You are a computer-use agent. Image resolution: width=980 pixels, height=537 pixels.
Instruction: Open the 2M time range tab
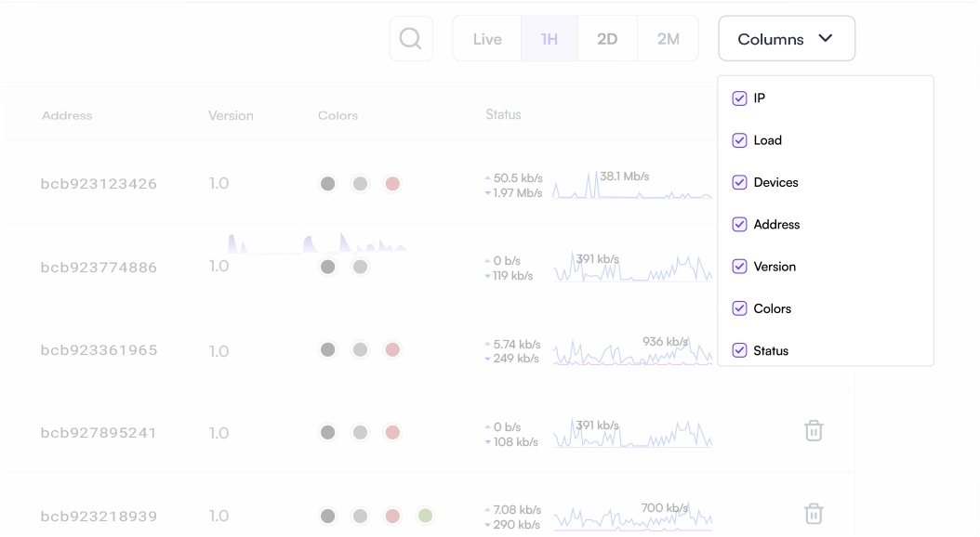pyautogui.click(x=667, y=38)
